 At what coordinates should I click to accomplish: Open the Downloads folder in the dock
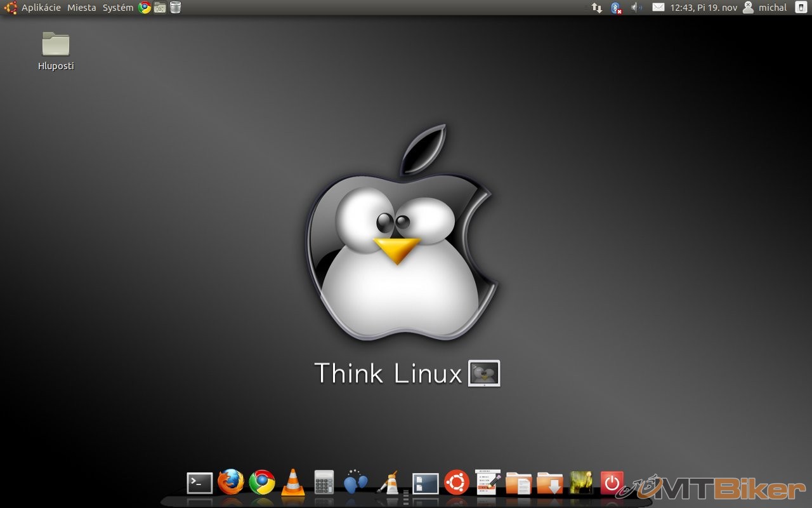549,483
